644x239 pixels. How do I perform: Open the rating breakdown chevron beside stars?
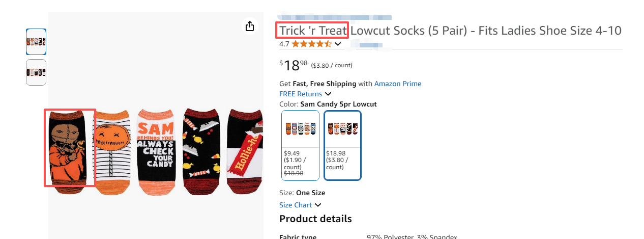click(x=337, y=44)
